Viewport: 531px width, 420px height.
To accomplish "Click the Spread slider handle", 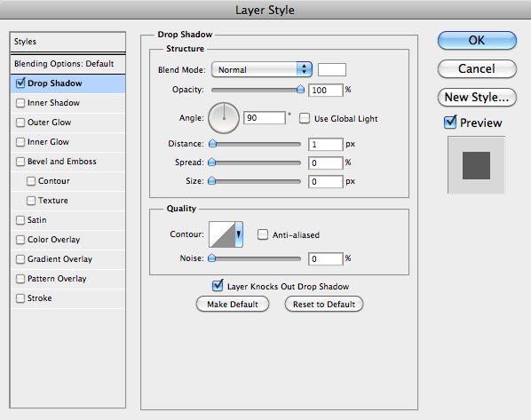I will click(x=212, y=162).
